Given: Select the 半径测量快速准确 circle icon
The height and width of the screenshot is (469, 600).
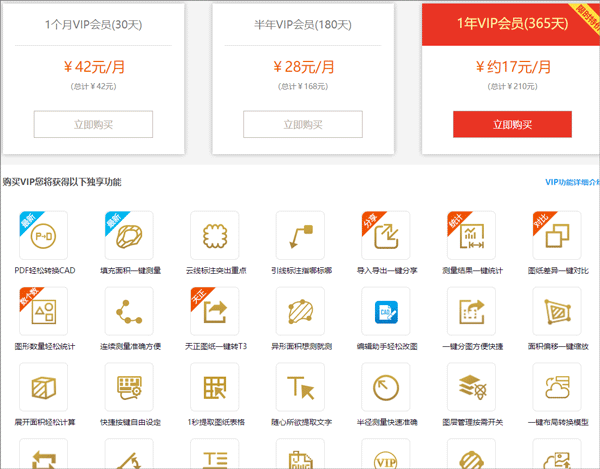Looking at the screenshot, I should [386, 387].
